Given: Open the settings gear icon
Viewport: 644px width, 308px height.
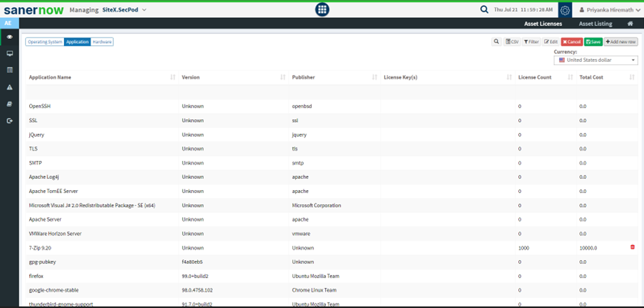Looking at the screenshot, I should click(565, 10).
